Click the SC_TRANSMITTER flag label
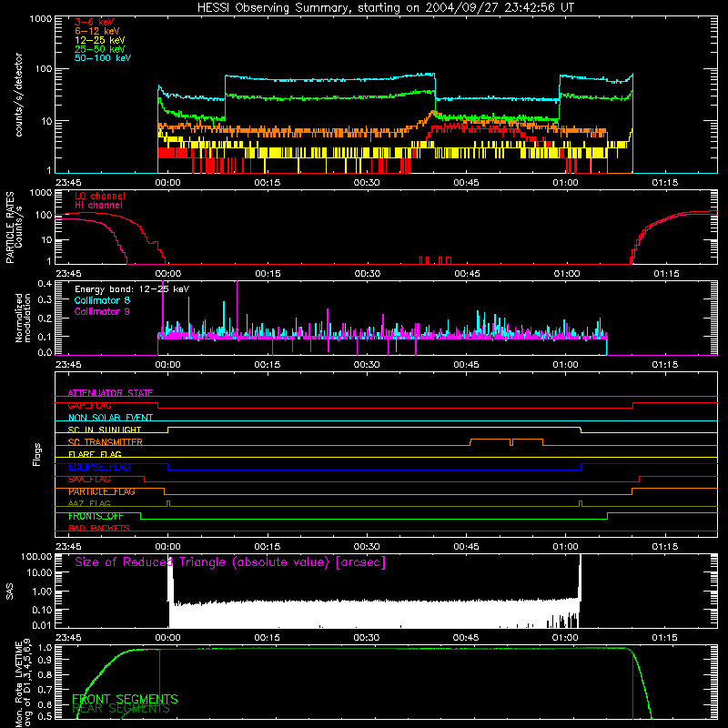The width and height of the screenshot is (728, 728). tap(106, 441)
